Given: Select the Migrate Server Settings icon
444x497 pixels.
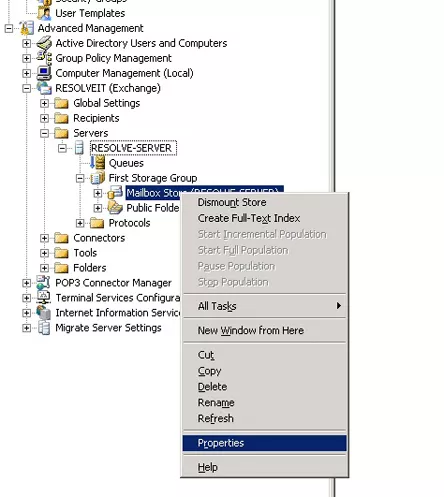Looking at the screenshot, I should [44, 328].
